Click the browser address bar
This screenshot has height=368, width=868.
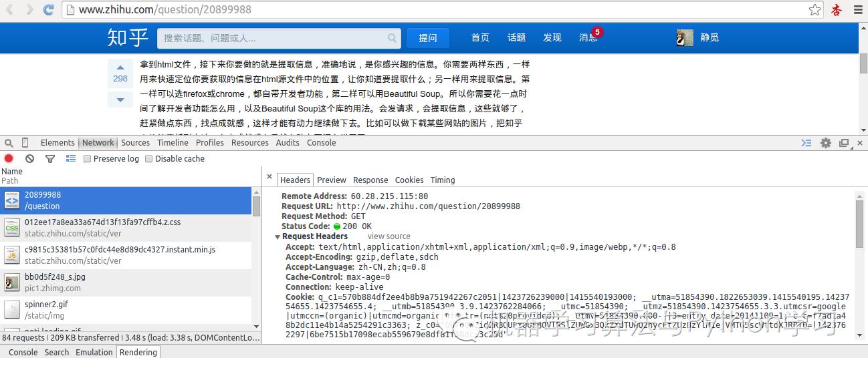(x=444, y=10)
